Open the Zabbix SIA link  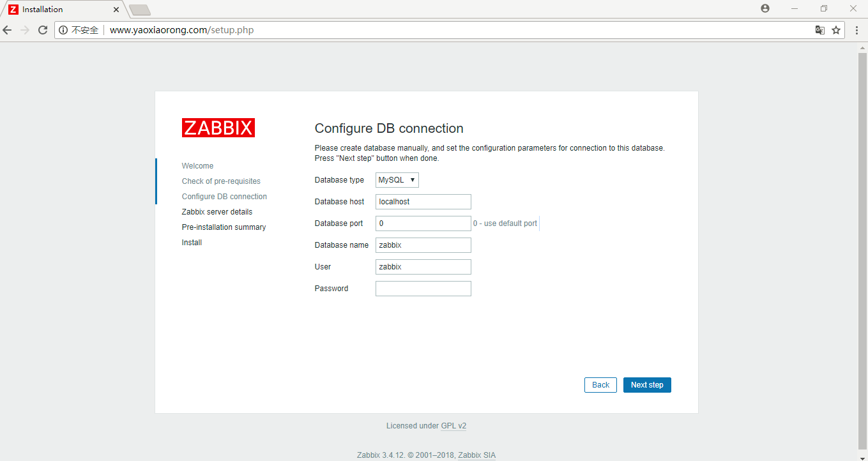coord(476,455)
